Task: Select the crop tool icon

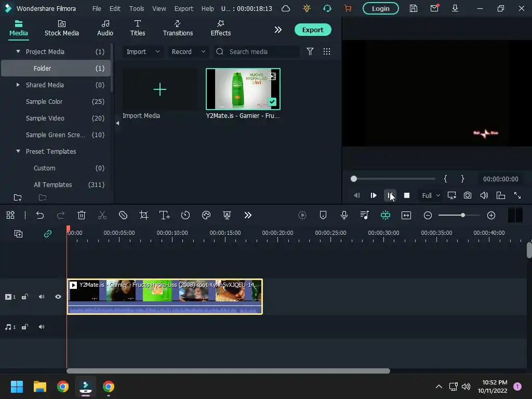Action: [x=144, y=215]
